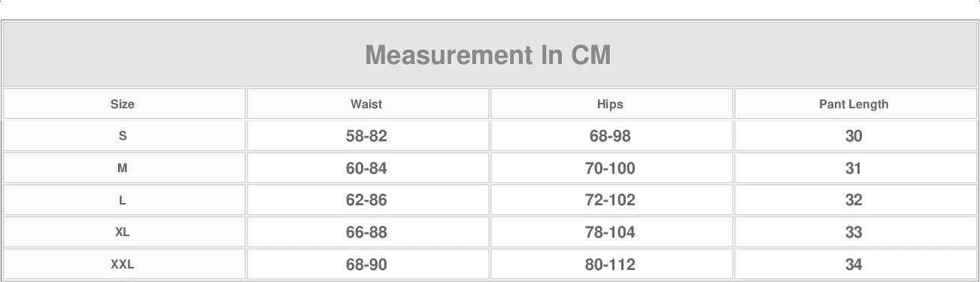Select hips value 70-100
The image size is (980, 282).
point(610,168)
